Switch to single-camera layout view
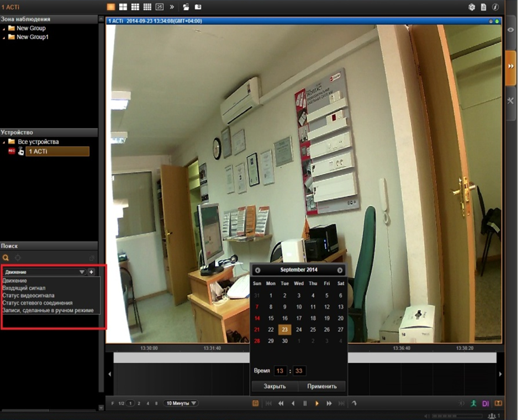The width and height of the screenshot is (522, 420). 111,7
